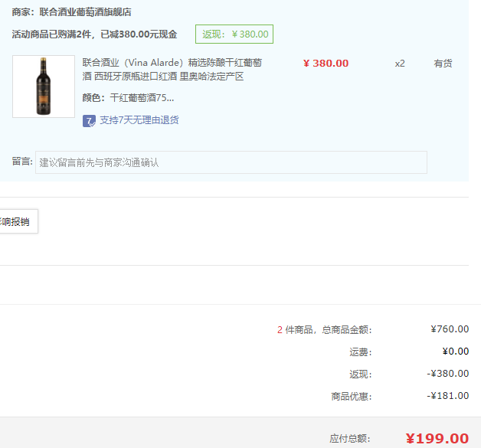481x448 pixels.
Task: Click the 商品优惠 label
Action: 352,396
